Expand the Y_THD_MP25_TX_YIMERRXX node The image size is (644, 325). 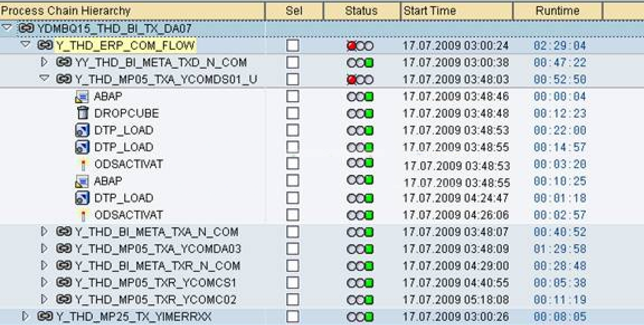coord(26,316)
